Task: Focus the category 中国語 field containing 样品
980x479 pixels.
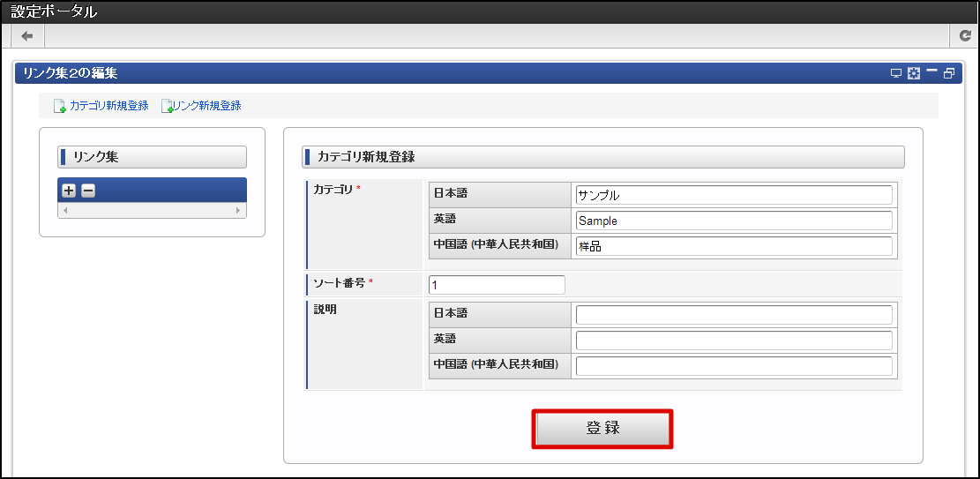Action: point(734,246)
